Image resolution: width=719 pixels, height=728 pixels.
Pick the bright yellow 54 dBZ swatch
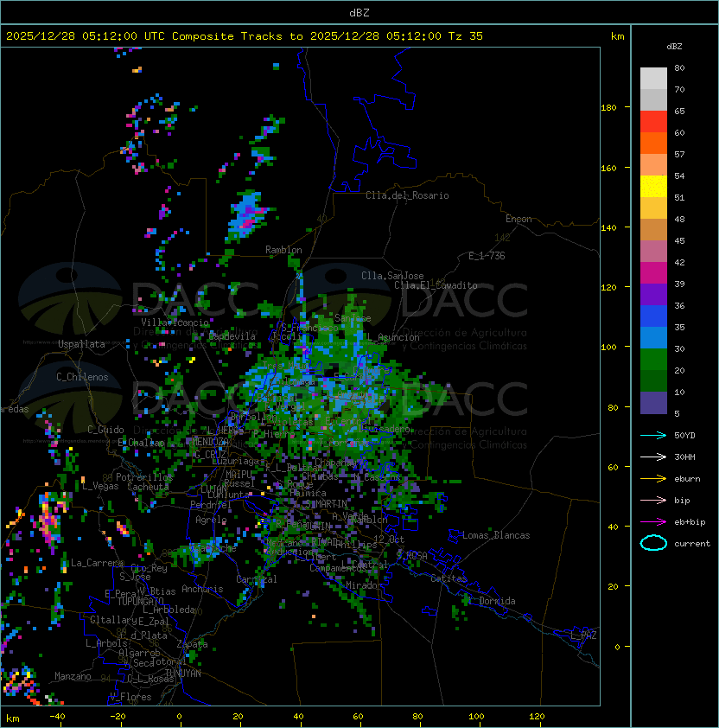[653, 186]
